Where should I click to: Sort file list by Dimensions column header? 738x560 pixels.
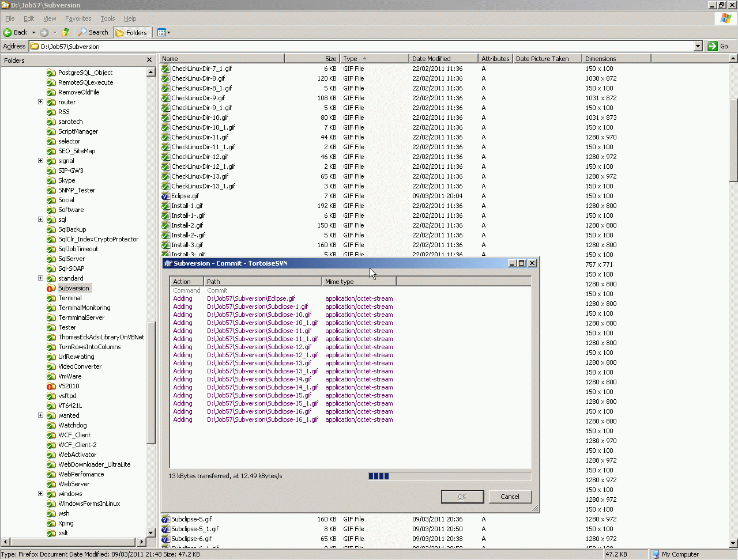click(x=616, y=59)
